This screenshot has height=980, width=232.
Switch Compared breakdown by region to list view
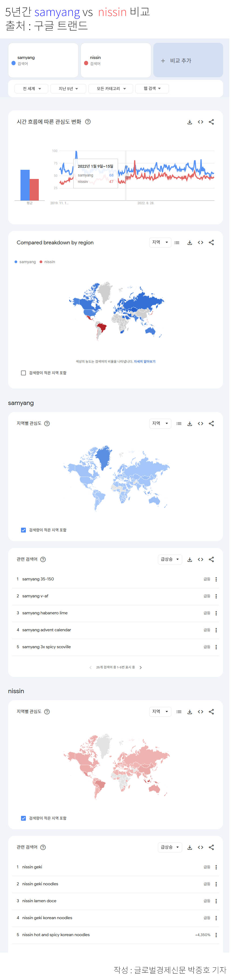tap(179, 245)
